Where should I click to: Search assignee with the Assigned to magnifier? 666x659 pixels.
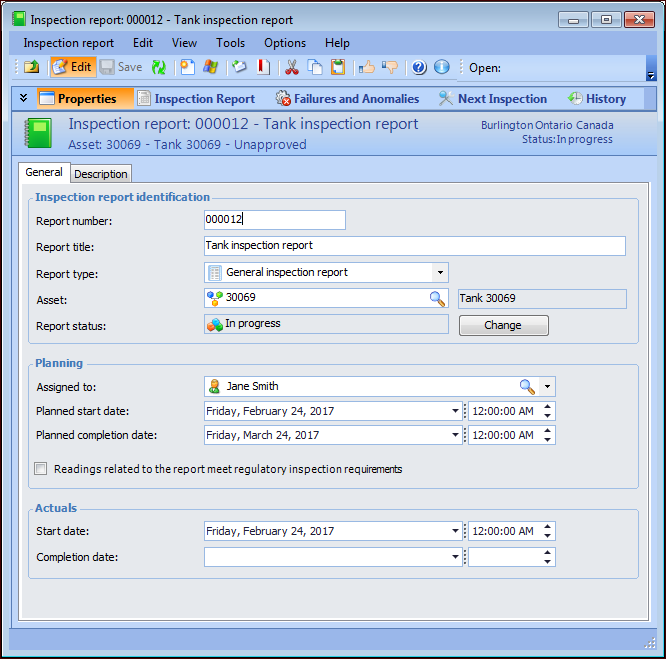[527, 387]
